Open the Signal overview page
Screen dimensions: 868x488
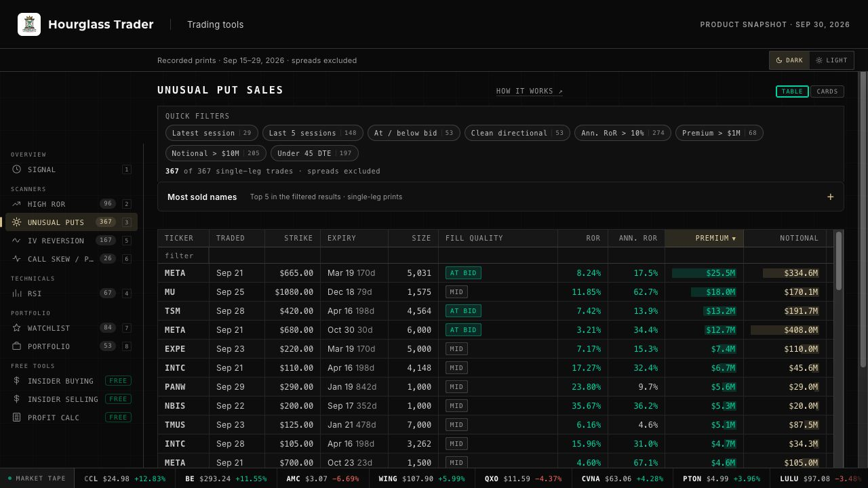point(71,169)
